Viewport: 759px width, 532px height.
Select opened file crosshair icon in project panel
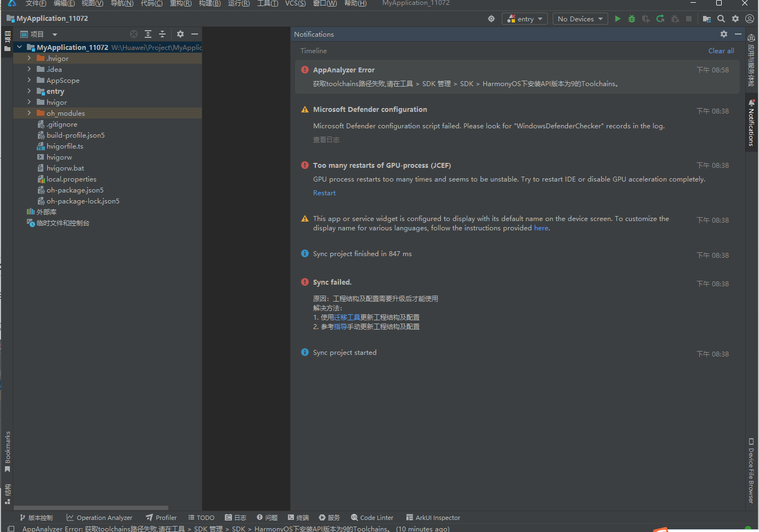134,34
